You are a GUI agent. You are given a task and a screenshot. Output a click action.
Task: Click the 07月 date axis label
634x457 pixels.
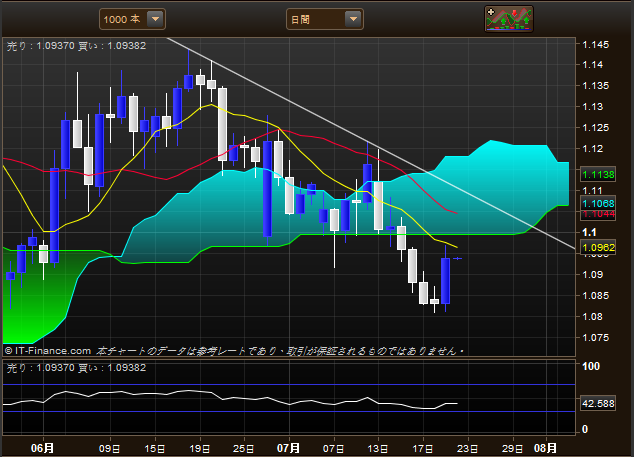point(288,448)
